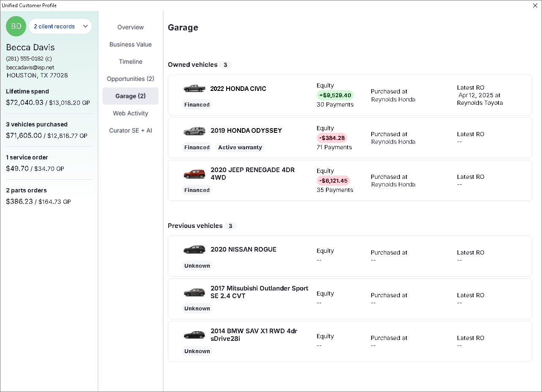Viewport: 542px width, 392px height.
Task: Select the Garage (2) tab
Action: 131,96
